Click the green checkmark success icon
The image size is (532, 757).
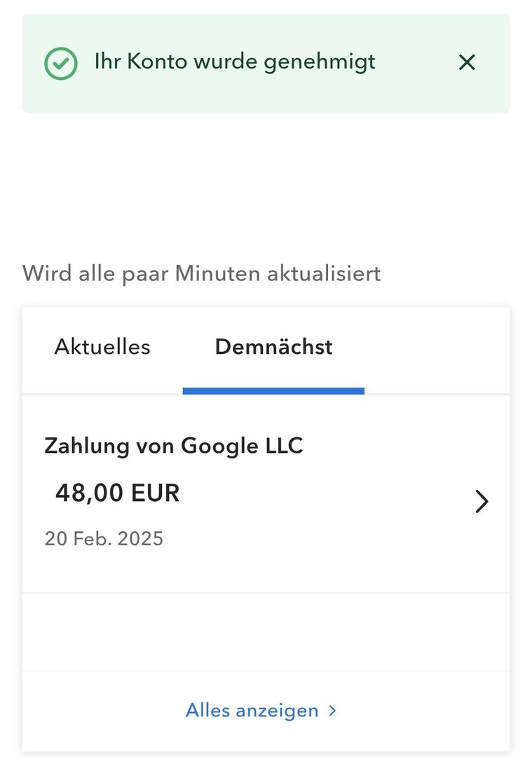[61, 64]
